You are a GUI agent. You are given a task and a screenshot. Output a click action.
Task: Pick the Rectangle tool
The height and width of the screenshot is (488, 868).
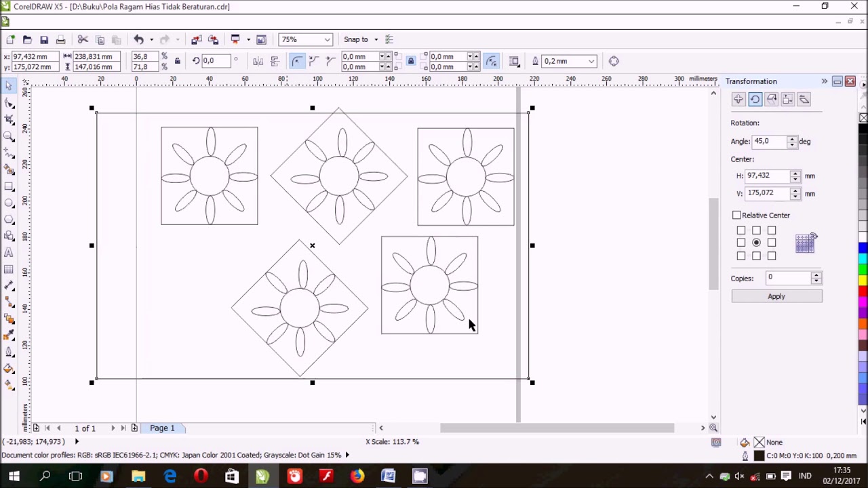9,186
